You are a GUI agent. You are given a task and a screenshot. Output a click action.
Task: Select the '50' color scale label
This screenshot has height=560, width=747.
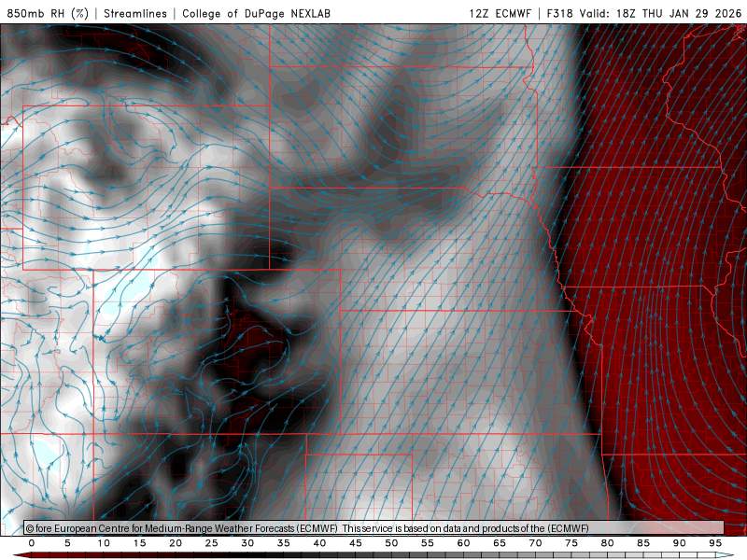391,543
